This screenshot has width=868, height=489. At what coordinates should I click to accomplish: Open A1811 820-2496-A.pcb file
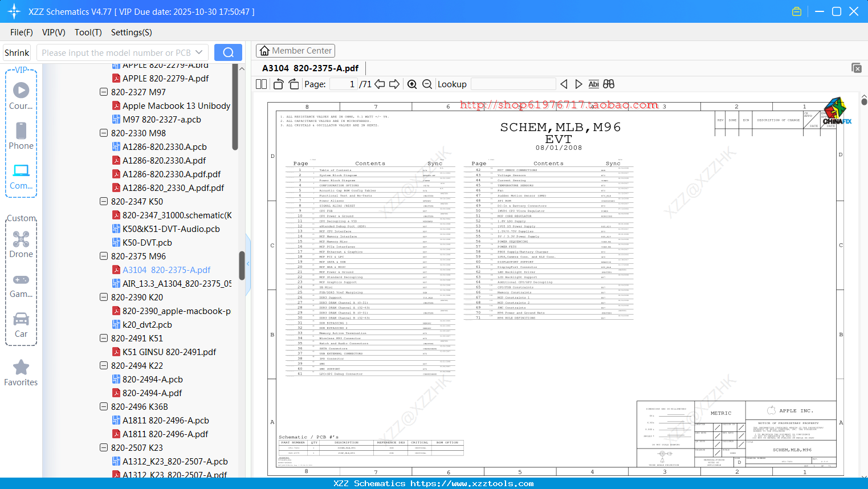tap(160, 420)
